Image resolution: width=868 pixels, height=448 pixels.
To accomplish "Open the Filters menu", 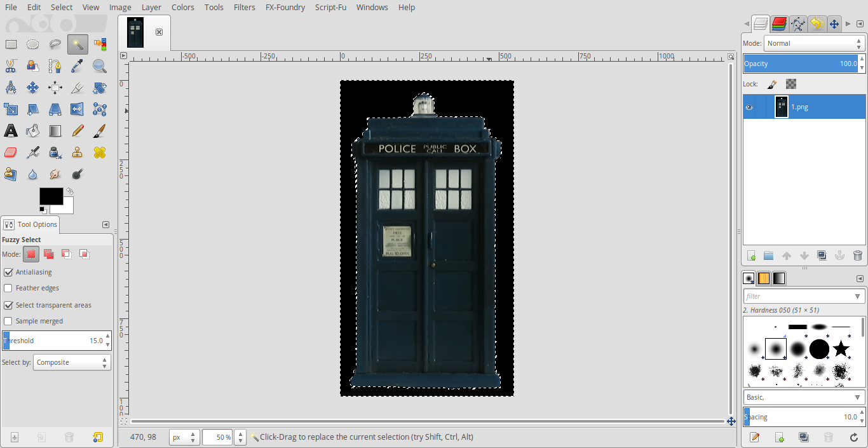I will tap(244, 8).
